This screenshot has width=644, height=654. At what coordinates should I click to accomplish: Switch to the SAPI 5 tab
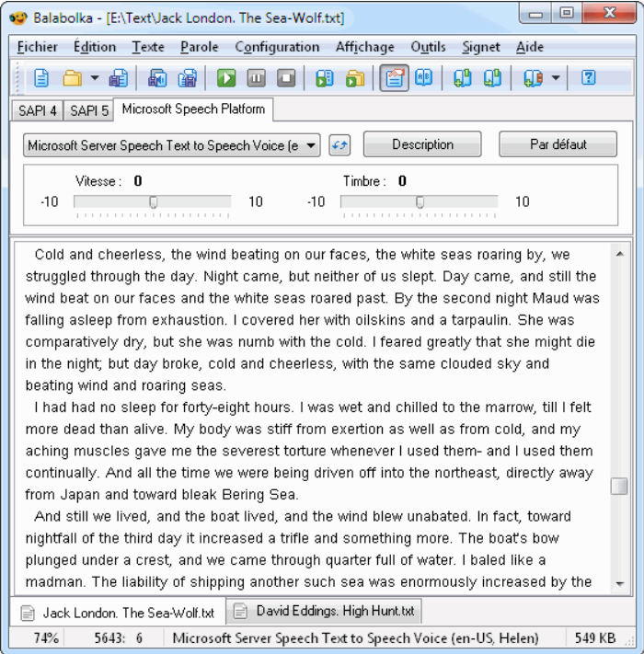pos(88,110)
